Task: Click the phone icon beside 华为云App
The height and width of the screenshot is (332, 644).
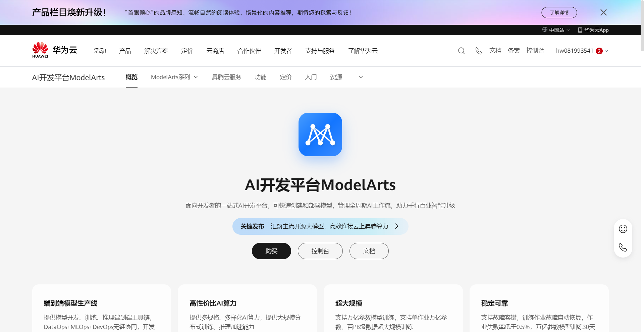Action: 580,30
